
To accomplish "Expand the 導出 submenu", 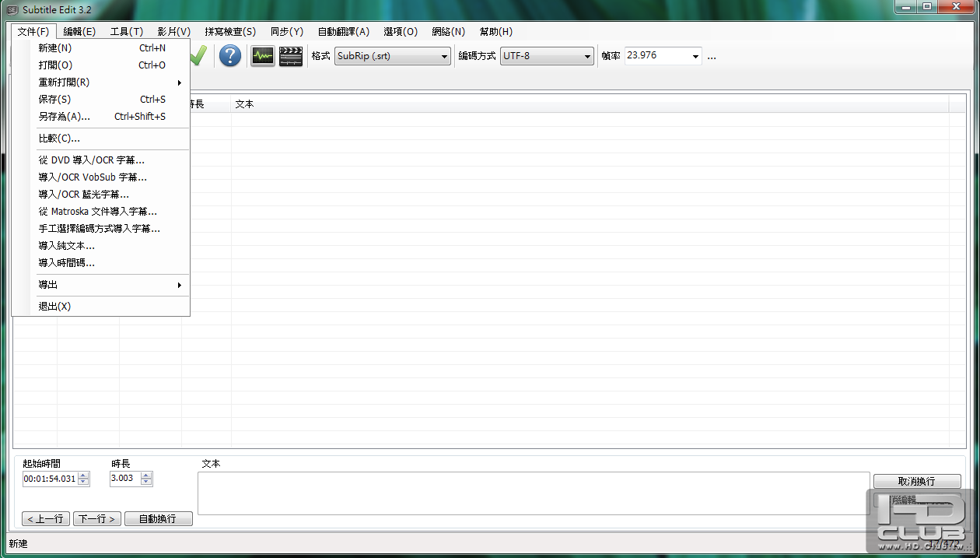I will (101, 285).
